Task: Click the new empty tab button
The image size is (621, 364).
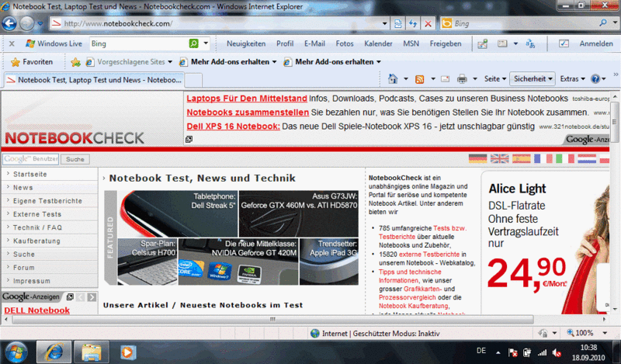Action: pyautogui.click(x=193, y=81)
